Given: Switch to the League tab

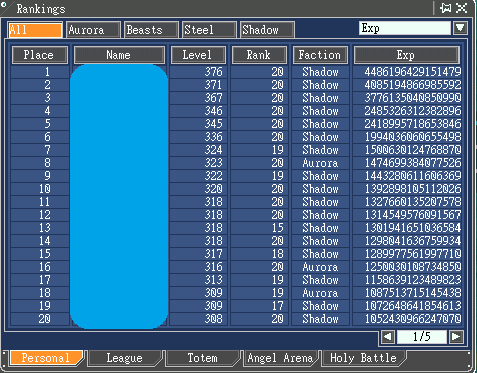Looking at the screenshot, I should 125,358.
